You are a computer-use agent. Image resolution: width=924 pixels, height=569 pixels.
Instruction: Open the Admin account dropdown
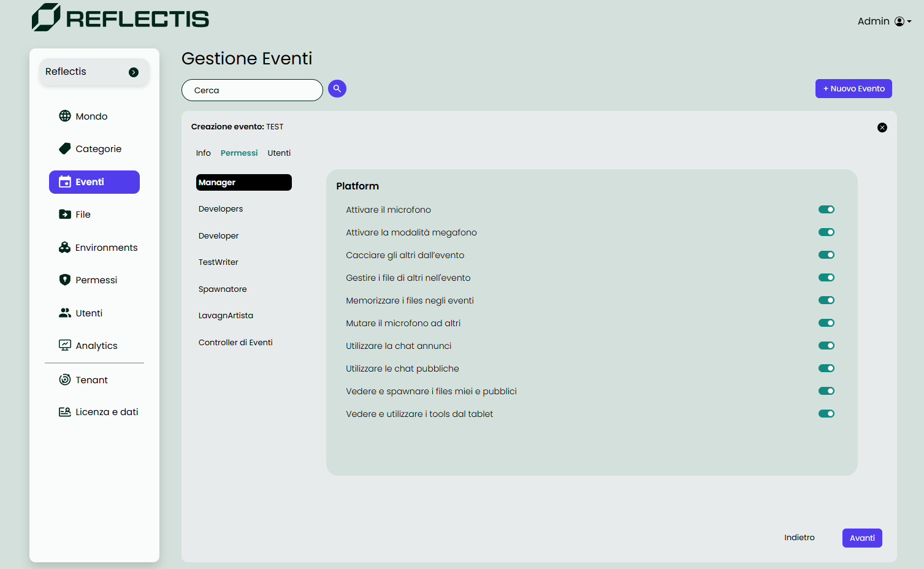900,20
